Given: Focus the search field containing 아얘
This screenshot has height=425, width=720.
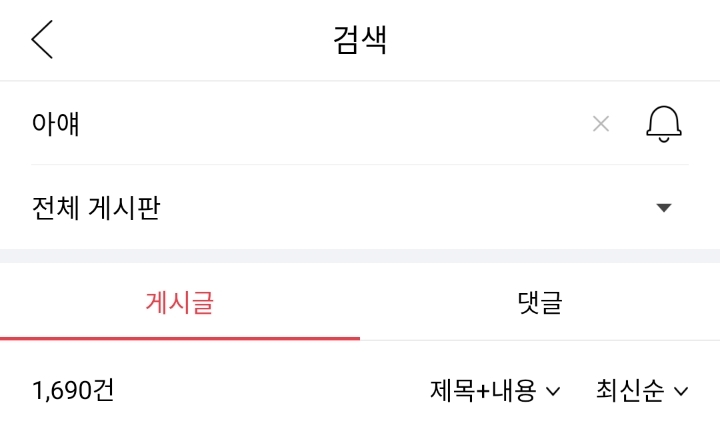Looking at the screenshot, I should (x=300, y=124).
